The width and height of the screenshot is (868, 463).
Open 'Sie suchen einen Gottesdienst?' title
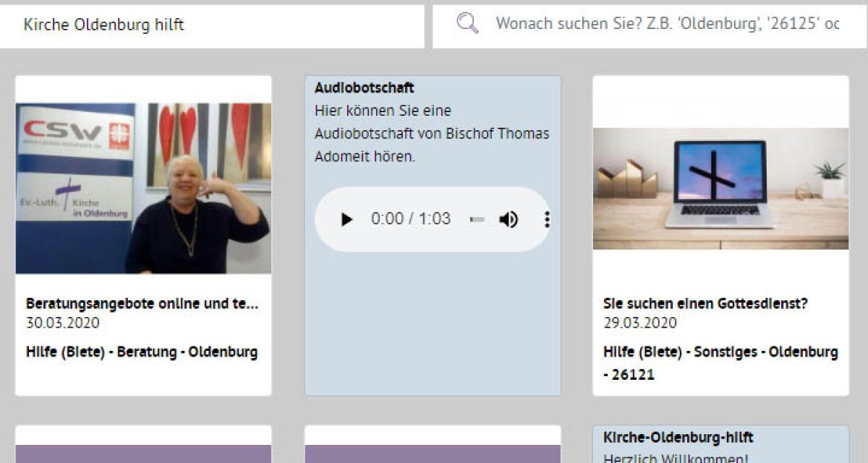705,304
